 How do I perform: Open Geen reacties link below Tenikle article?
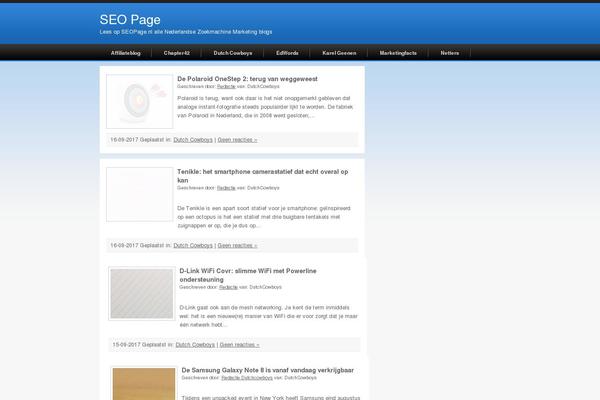[237, 245]
